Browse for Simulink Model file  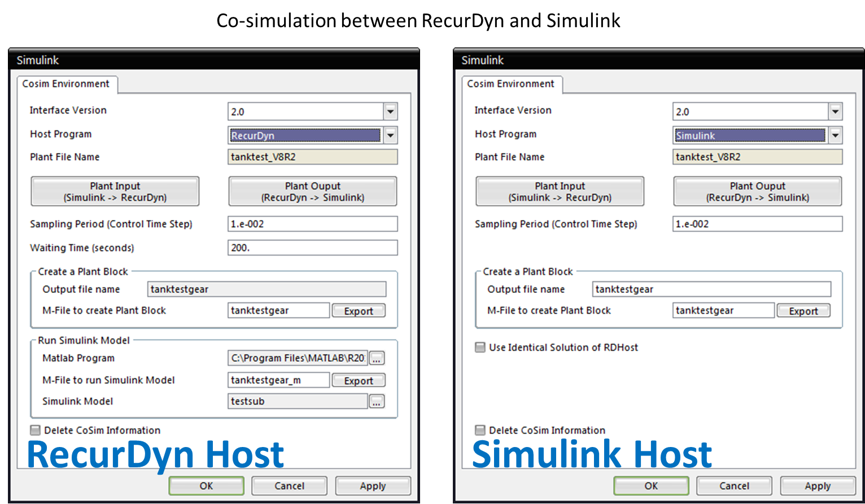coord(377,401)
